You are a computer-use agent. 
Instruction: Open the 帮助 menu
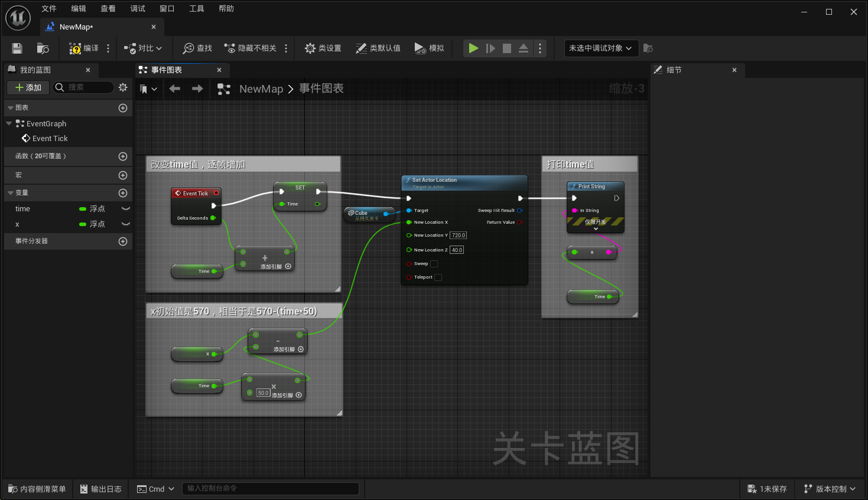(x=226, y=8)
